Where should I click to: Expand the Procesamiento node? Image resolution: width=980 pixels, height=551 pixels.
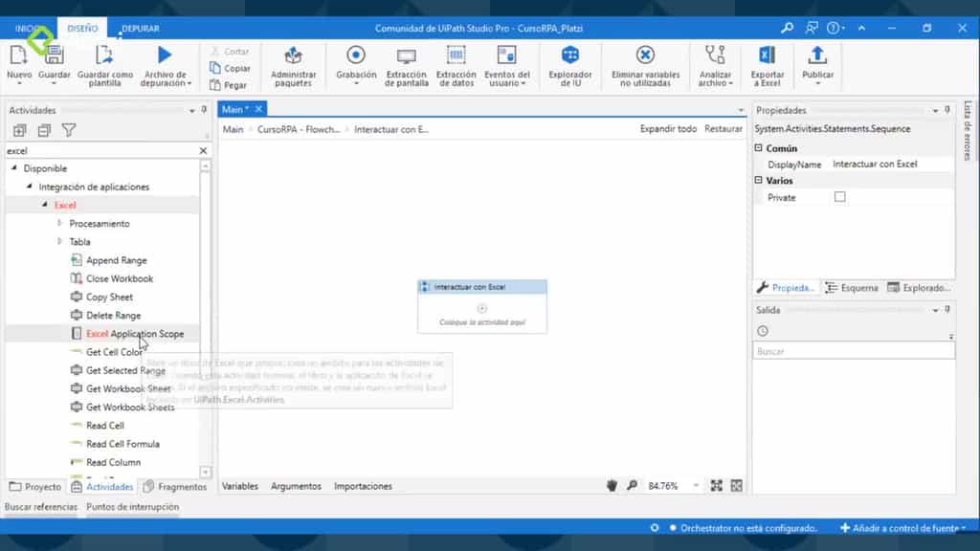tap(59, 223)
